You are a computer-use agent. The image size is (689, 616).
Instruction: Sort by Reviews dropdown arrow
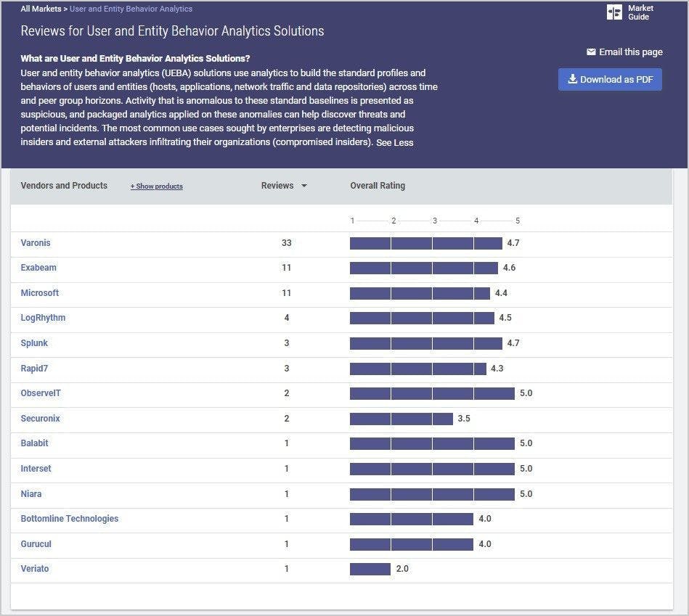(304, 186)
